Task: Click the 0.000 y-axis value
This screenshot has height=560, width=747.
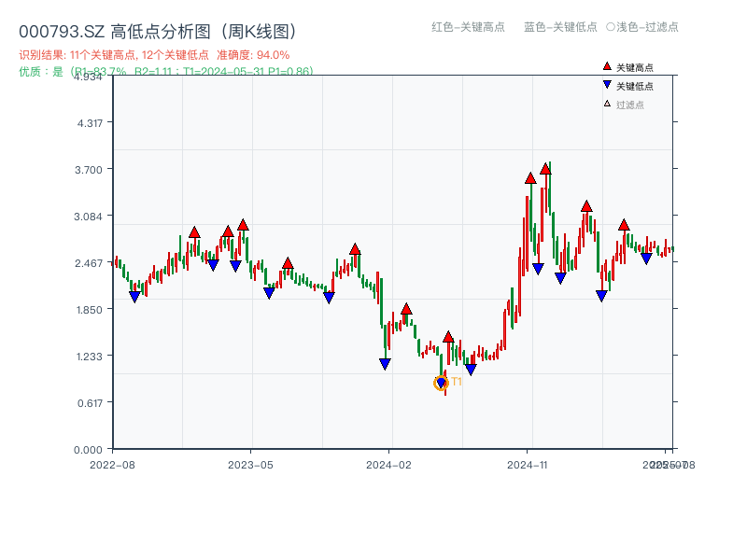Action: tap(88, 450)
